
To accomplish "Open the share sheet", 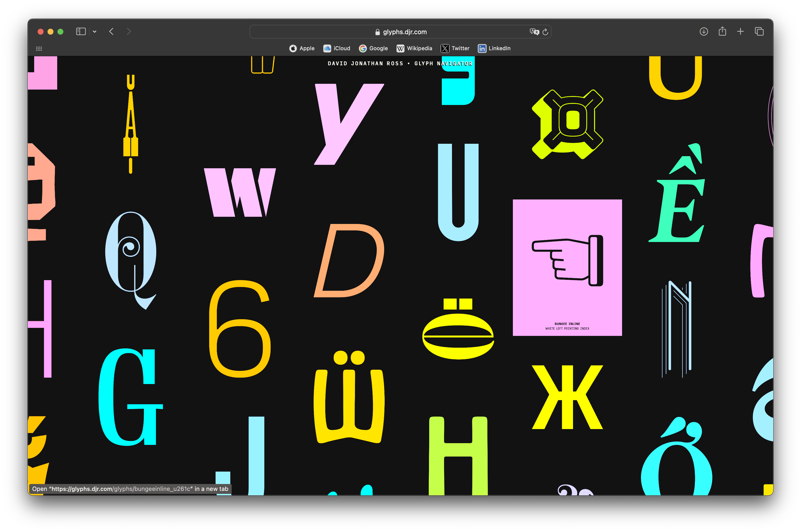I will tap(722, 31).
